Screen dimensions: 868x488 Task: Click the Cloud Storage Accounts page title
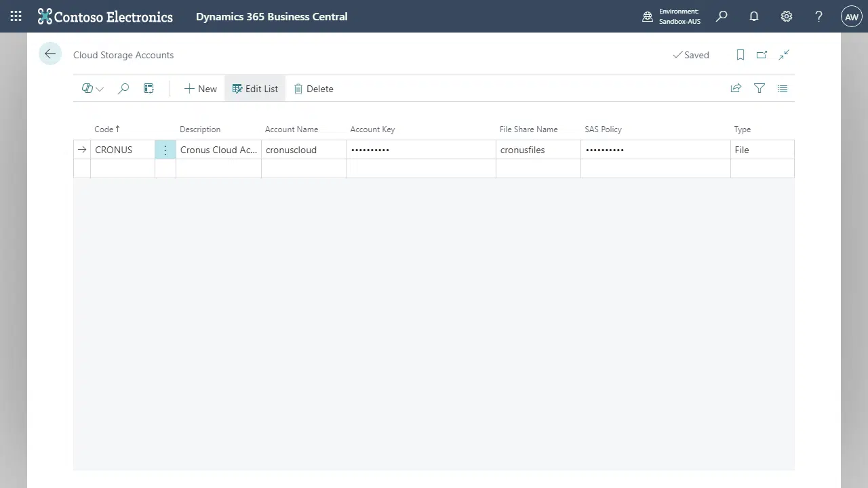[x=123, y=55]
